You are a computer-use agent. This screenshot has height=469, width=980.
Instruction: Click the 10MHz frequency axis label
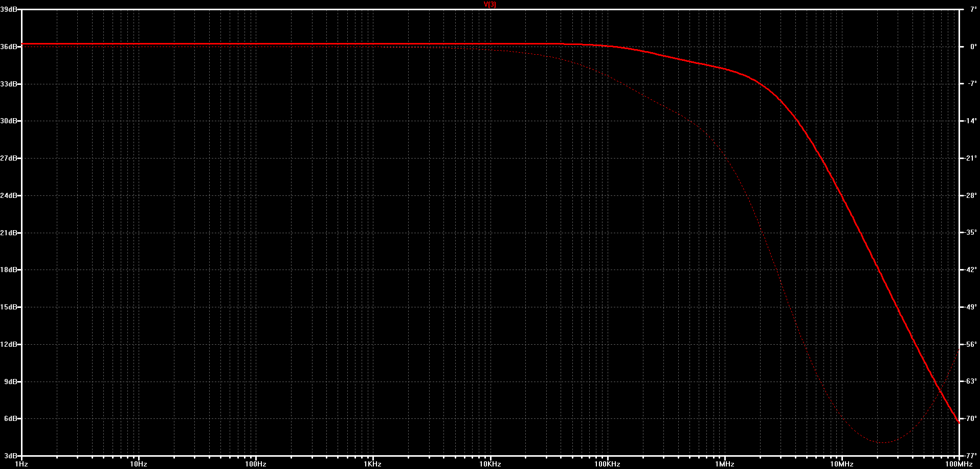[x=842, y=464]
